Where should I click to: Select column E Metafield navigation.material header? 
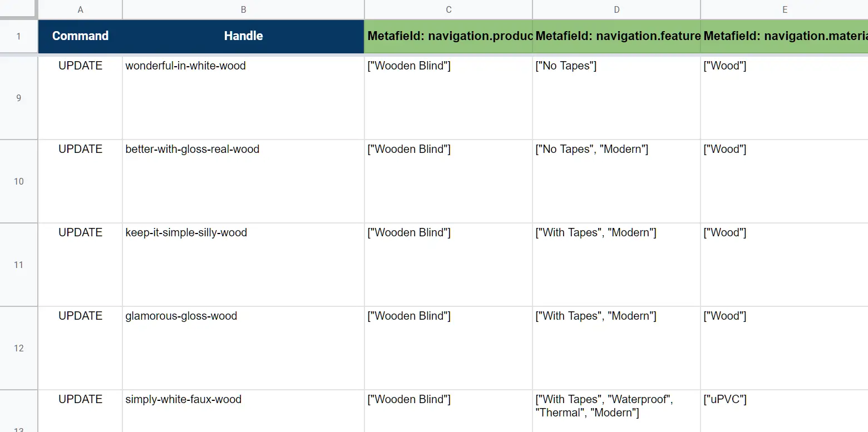pyautogui.click(x=785, y=9)
